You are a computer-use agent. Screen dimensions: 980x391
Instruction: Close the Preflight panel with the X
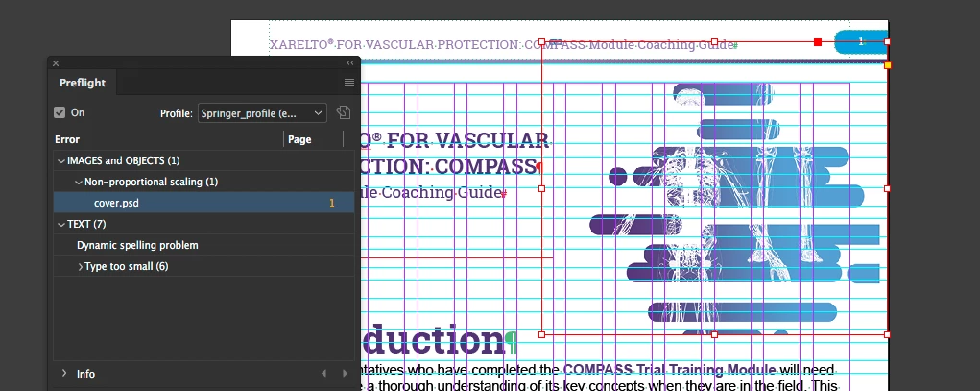pyautogui.click(x=56, y=63)
